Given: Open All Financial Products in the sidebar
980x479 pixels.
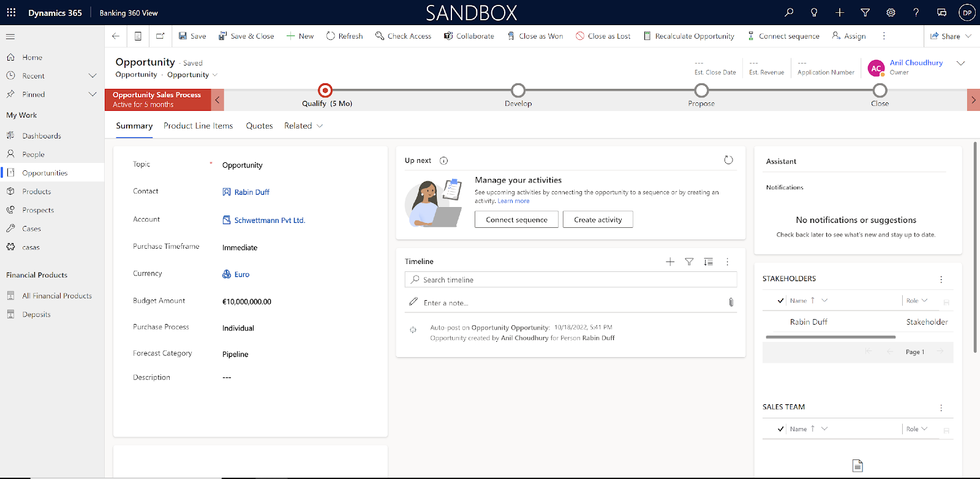Looking at the screenshot, I should (52, 296).
